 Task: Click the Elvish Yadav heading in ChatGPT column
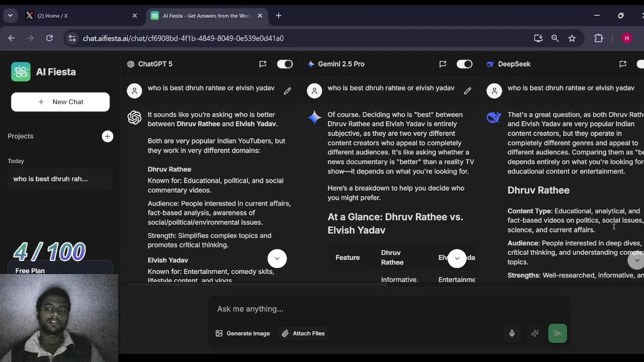[168, 260]
